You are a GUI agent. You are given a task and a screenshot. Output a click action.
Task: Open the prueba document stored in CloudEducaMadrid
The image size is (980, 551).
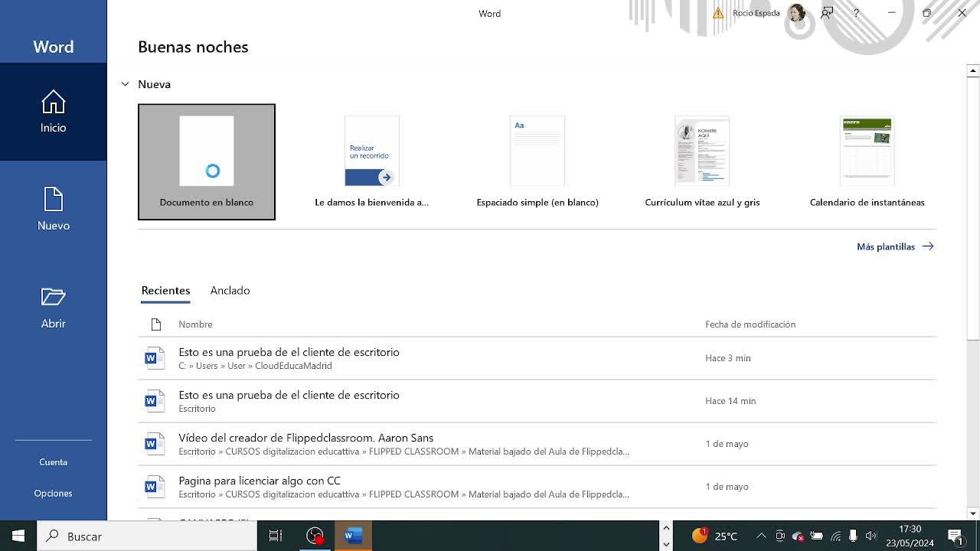[537, 358]
